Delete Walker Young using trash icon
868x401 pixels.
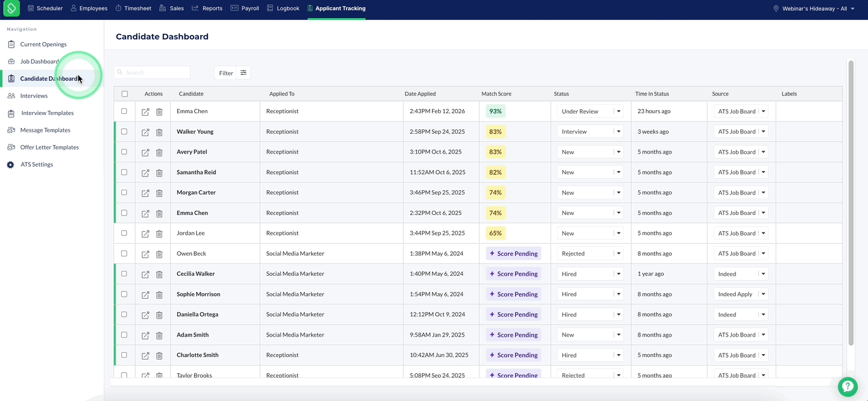click(159, 132)
